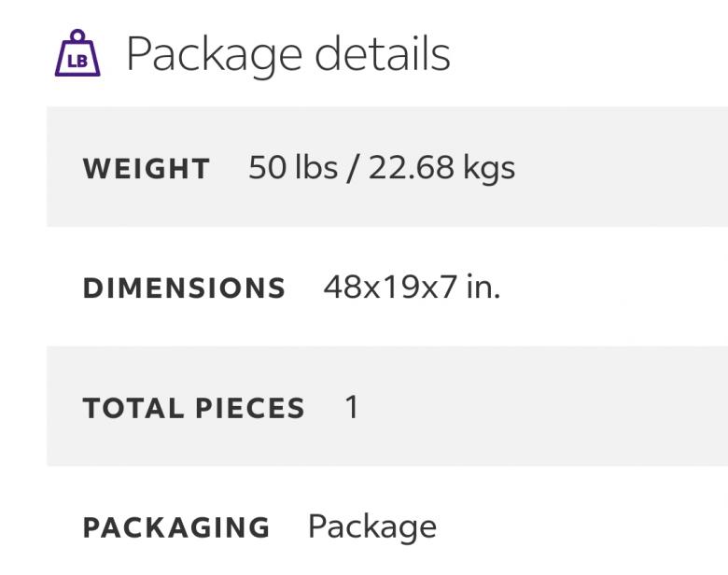Select the TOTAL PIECES label

click(x=194, y=408)
